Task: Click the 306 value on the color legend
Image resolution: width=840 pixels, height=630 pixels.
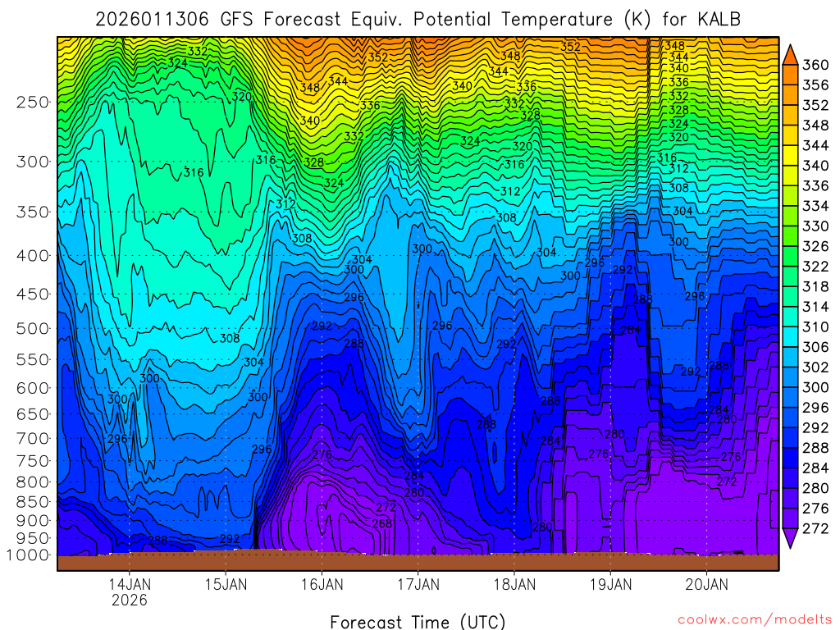Action: click(815, 347)
